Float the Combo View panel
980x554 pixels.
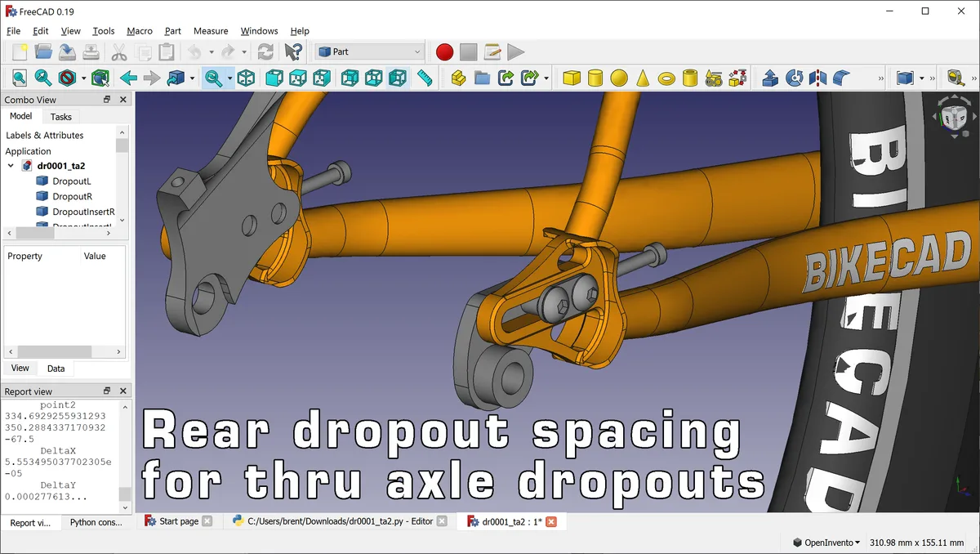[107, 100]
